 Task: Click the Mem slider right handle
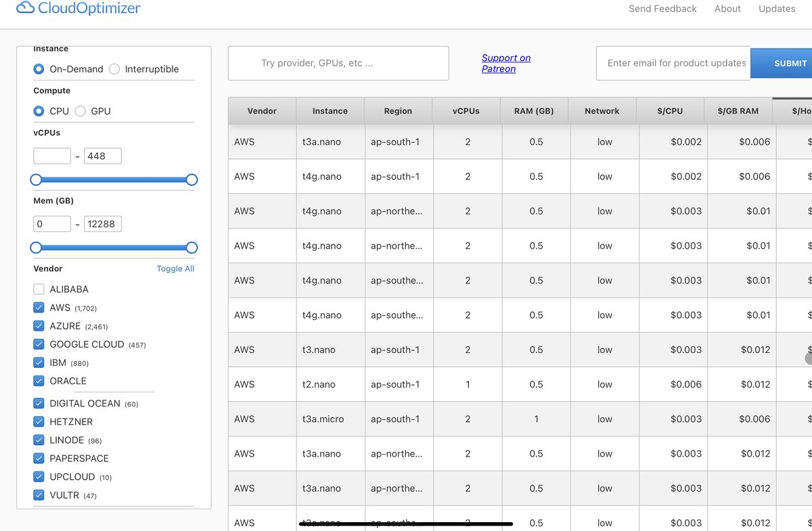coord(191,248)
